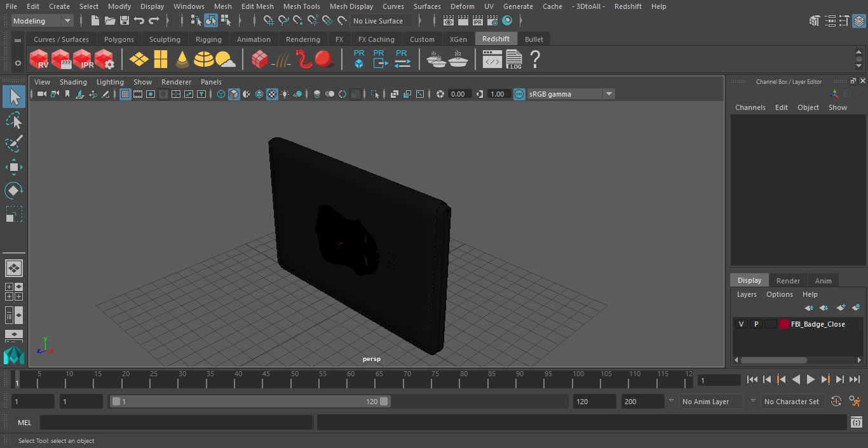
Task: Play animation forwards
Action: click(x=811, y=379)
